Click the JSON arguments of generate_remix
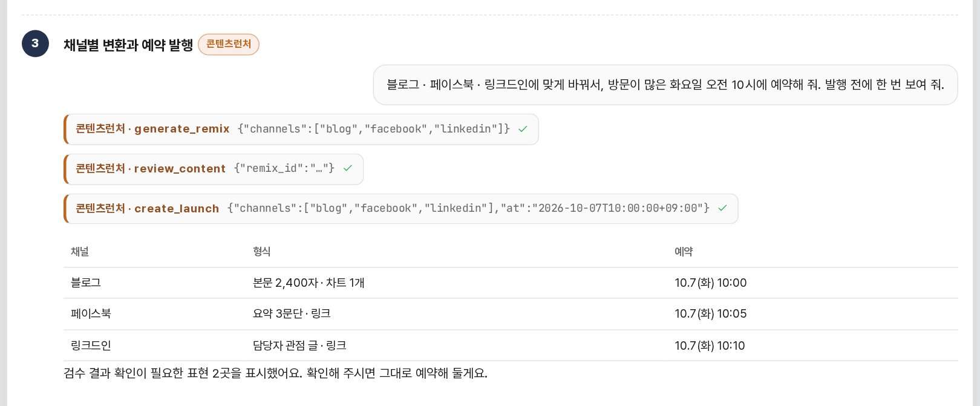The width and height of the screenshot is (980, 406). coord(374,129)
